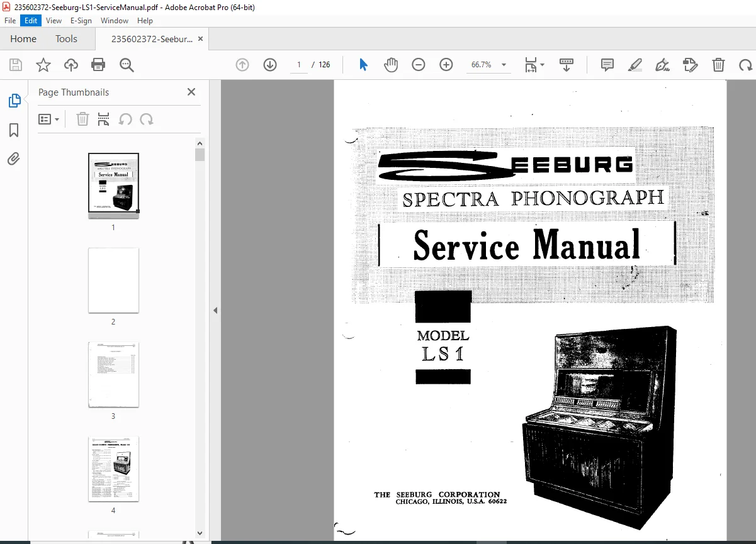Select the 235602372-Seebur... document tab

[152, 39]
